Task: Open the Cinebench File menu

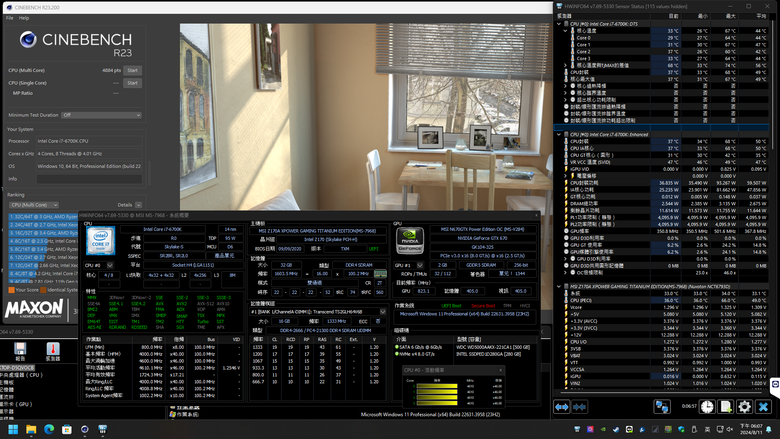Action: 9,18
